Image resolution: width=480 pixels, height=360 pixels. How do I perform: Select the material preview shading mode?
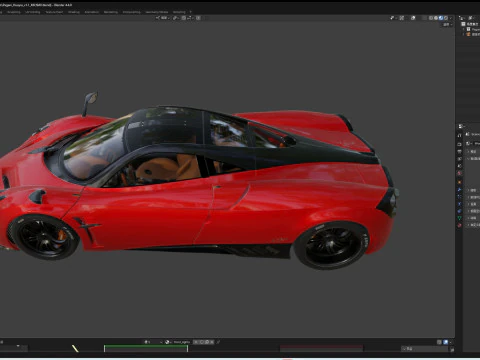pos(441,18)
